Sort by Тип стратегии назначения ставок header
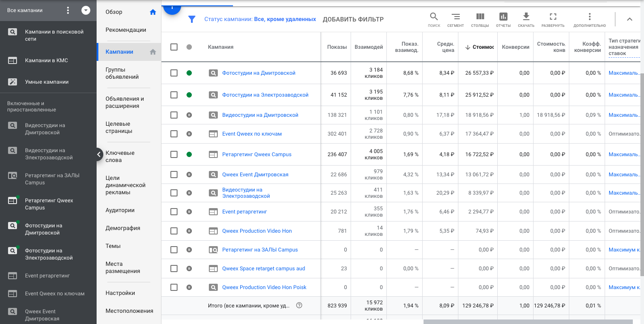Viewport: 644px width, 324px height. tap(625, 47)
